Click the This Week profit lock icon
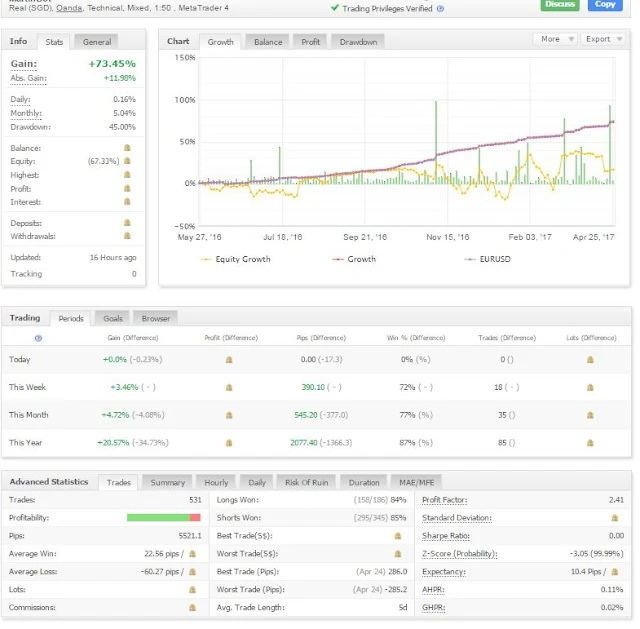The image size is (640, 629). (229, 387)
